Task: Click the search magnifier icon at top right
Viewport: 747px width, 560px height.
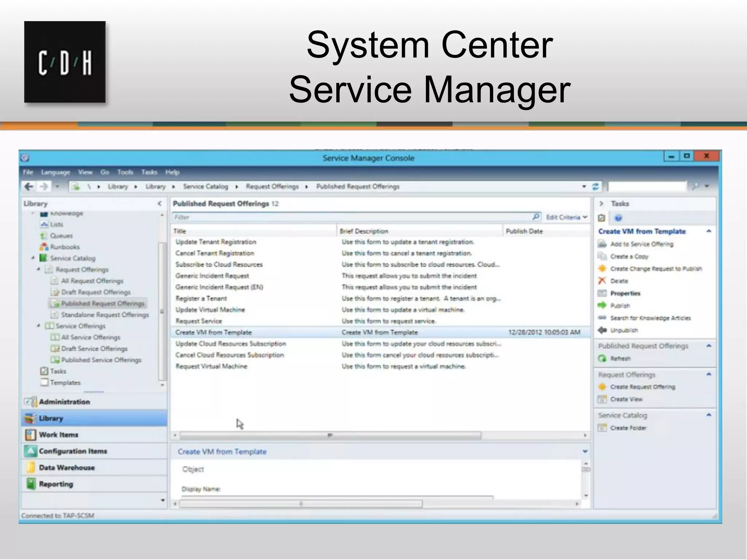Action: pyautogui.click(x=696, y=186)
